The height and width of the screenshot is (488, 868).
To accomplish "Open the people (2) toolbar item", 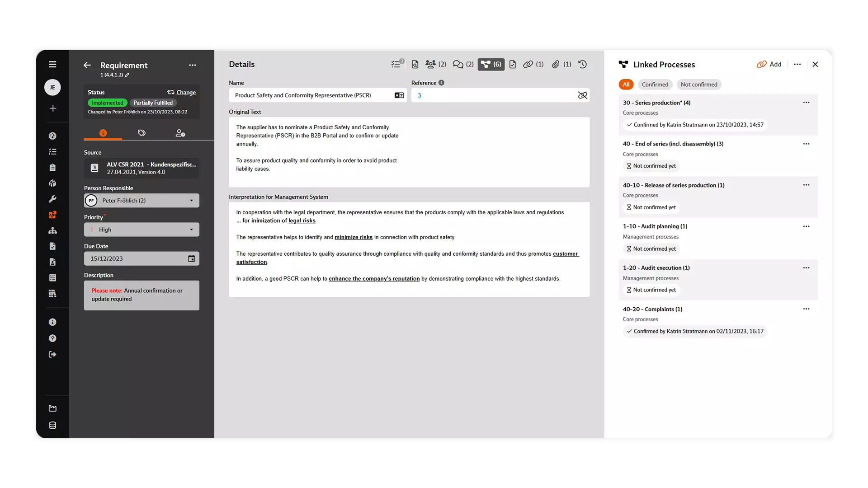I will coord(436,64).
